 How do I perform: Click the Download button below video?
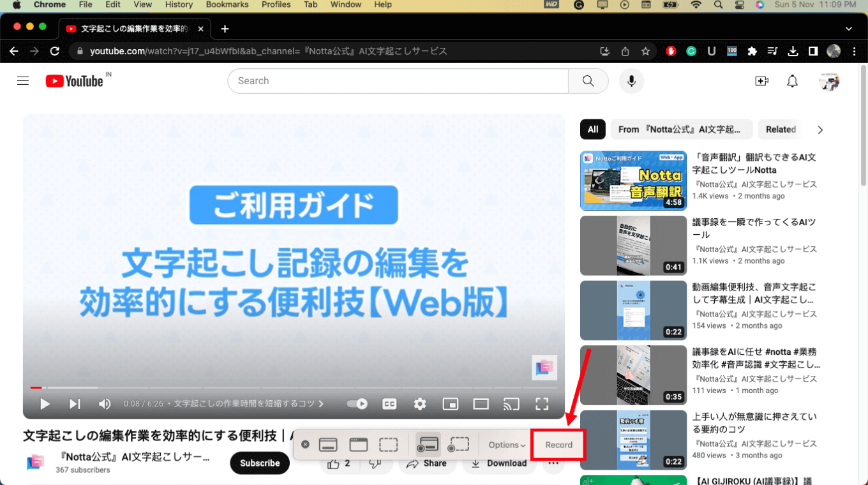(499, 463)
